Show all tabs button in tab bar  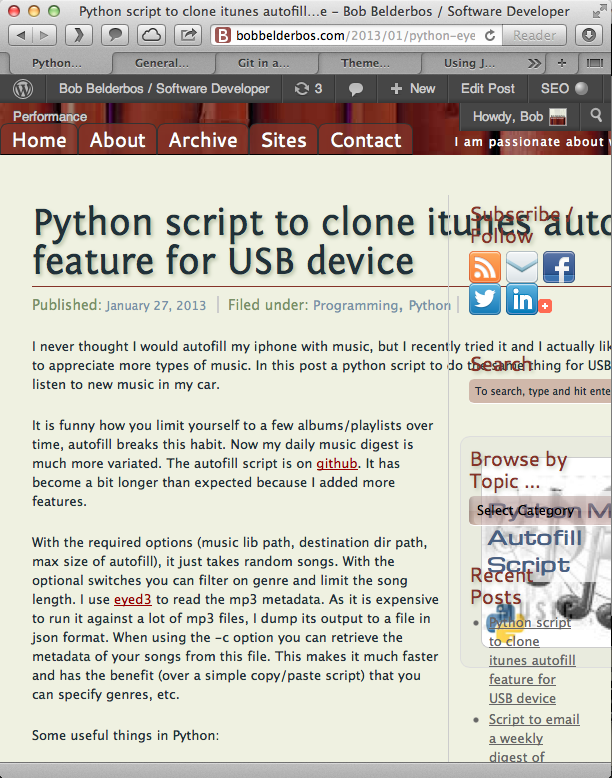(x=595, y=63)
